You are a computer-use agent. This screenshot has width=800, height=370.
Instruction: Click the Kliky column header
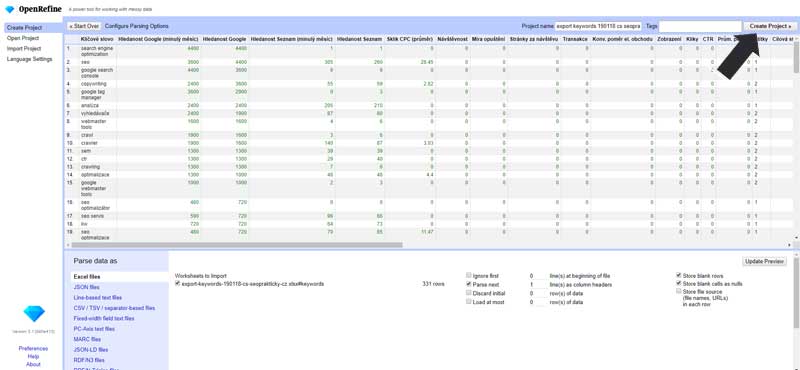point(692,39)
